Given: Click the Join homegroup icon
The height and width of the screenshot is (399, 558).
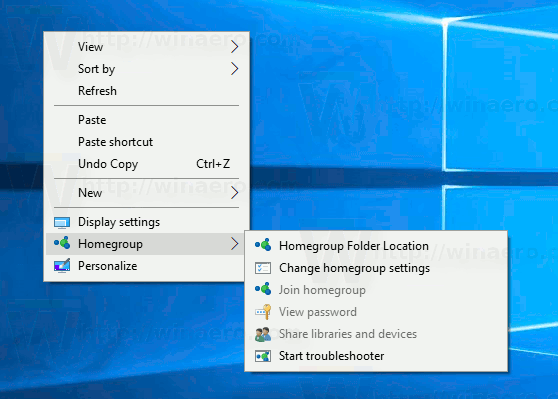Looking at the screenshot, I should 263,289.
